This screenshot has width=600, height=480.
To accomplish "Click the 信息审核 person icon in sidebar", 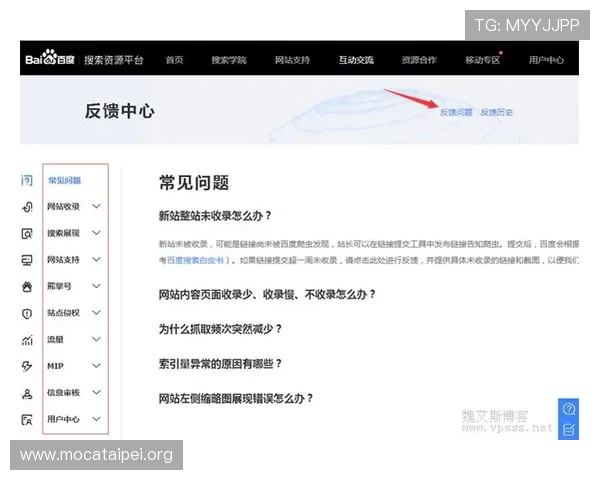I will tap(27, 393).
